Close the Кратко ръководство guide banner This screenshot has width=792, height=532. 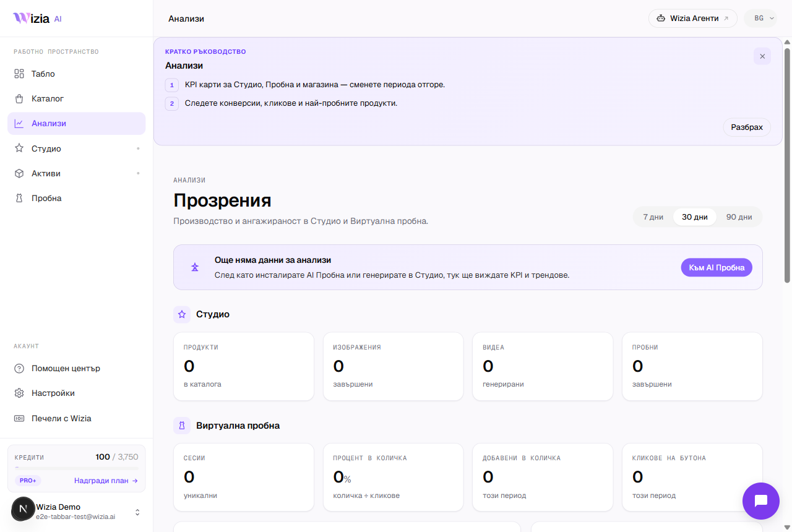(x=762, y=56)
